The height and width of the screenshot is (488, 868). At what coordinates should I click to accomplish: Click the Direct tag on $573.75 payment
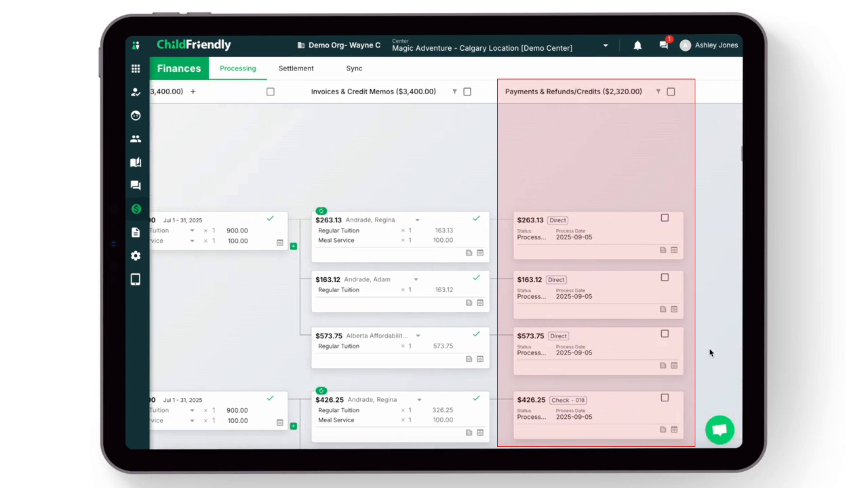pyautogui.click(x=558, y=336)
